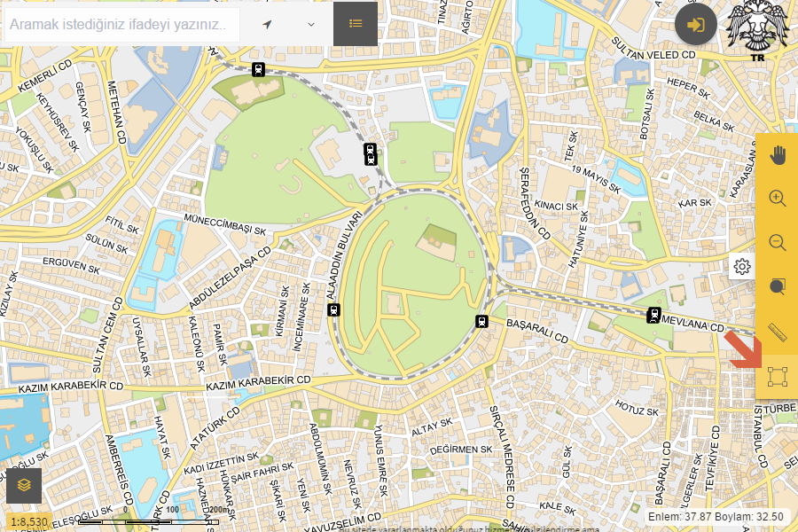Screen dimensions: 798x532
Task: Select the pan hand tool
Action: [x=778, y=156]
